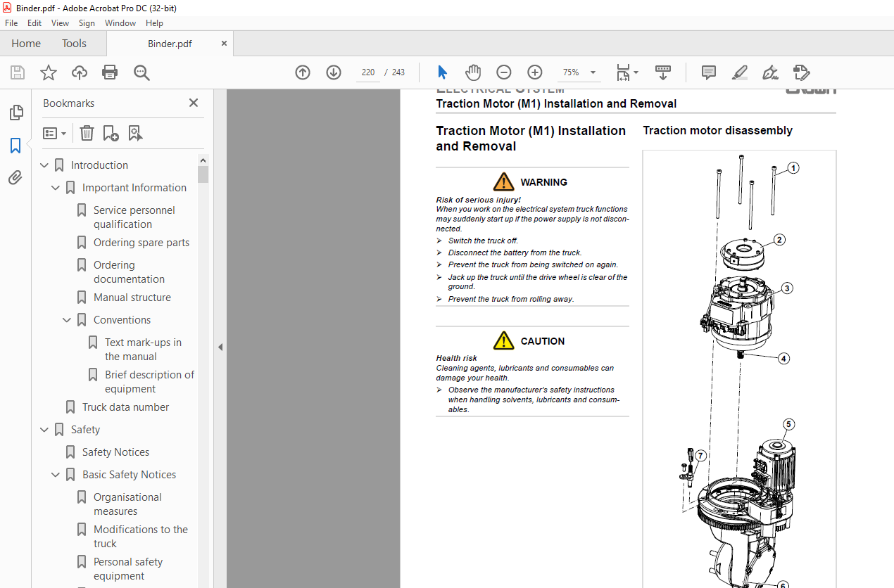Viewport: 894px width, 588px height.
Task: Select the arrow selection tool
Action: (x=442, y=72)
